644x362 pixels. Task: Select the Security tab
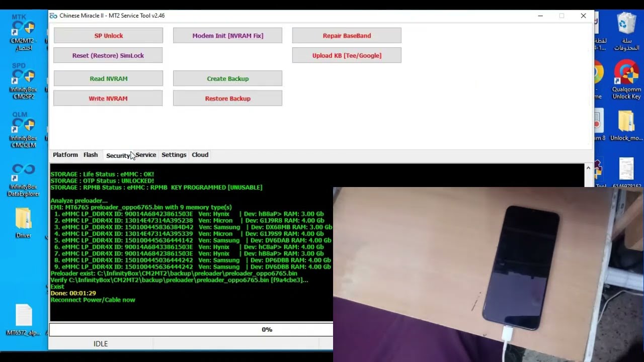click(x=118, y=155)
